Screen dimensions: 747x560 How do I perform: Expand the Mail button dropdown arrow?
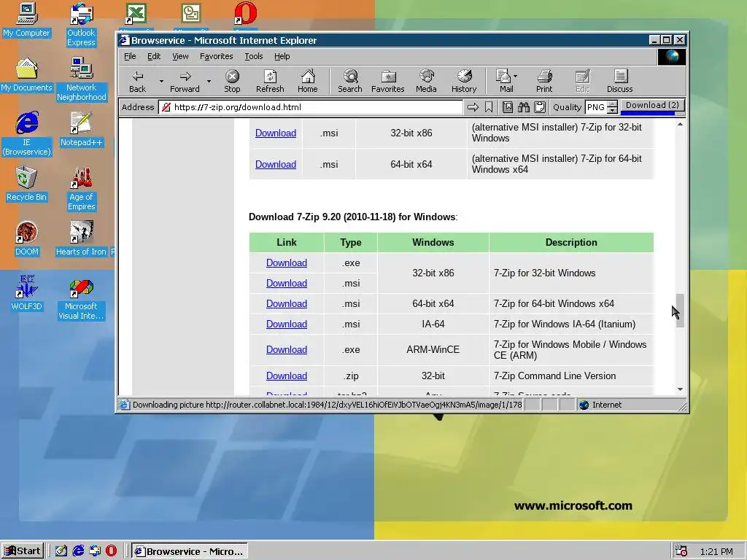click(516, 76)
